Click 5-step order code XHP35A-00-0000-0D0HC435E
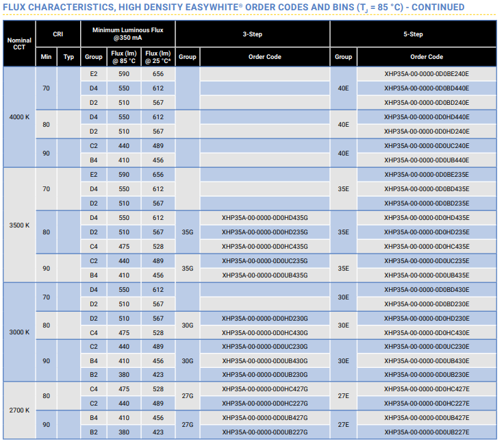This screenshot has width=504, height=444. [427, 247]
